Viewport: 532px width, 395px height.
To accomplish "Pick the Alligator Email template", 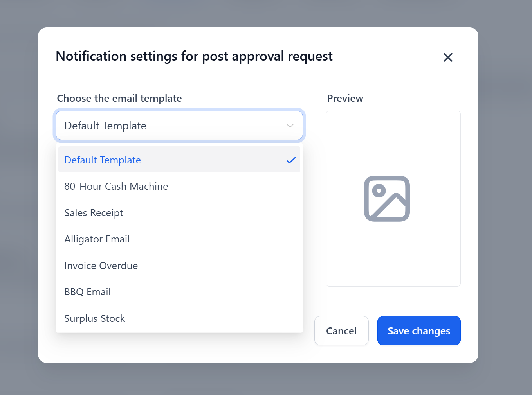I will point(97,239).
